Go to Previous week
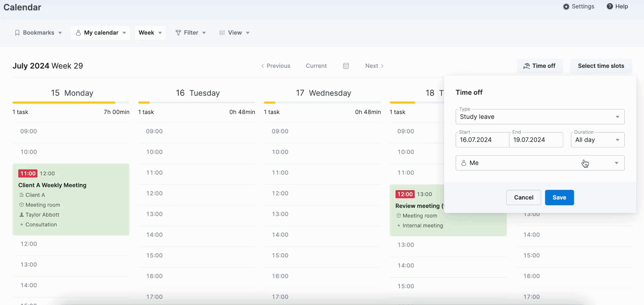Image resolution: width=644 pixels, height=305 pixels. point(276,66)
